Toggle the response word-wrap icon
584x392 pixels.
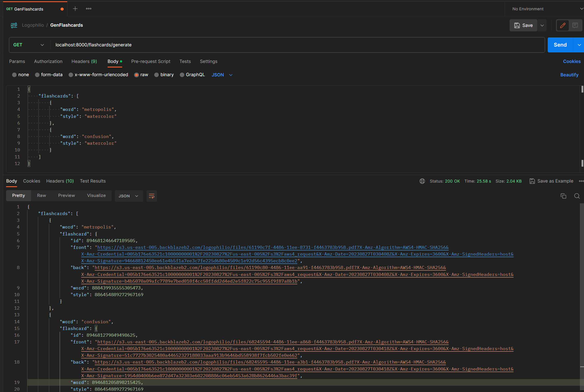[x=151, y=196]
